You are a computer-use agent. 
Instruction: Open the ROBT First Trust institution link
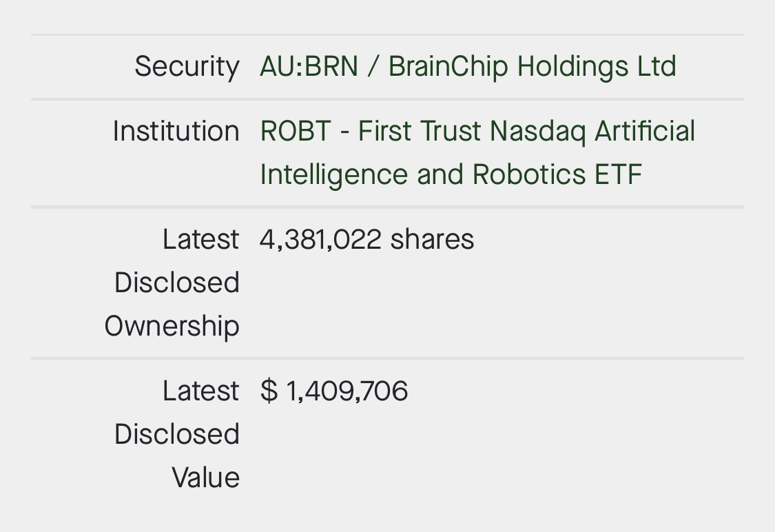[477, 131]
